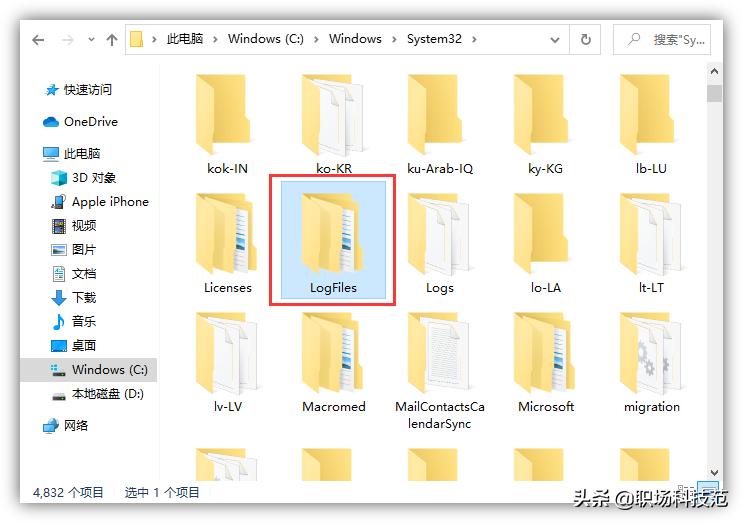Screen dimensions: 743x523
Task: Open 网络 in the navigation pane
Action: click(65, 425)
